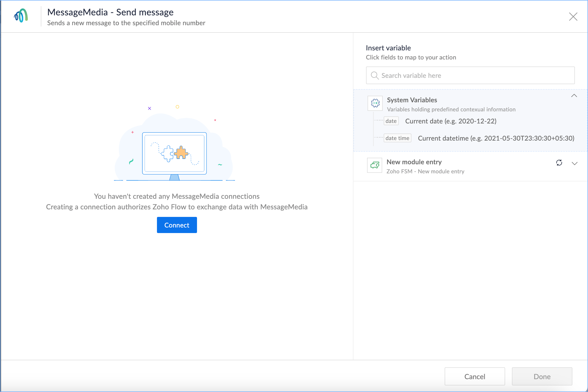Click the Cancel button
Image resolution: width=588 pixels, height=392 pixels.
tap(474, 376)
